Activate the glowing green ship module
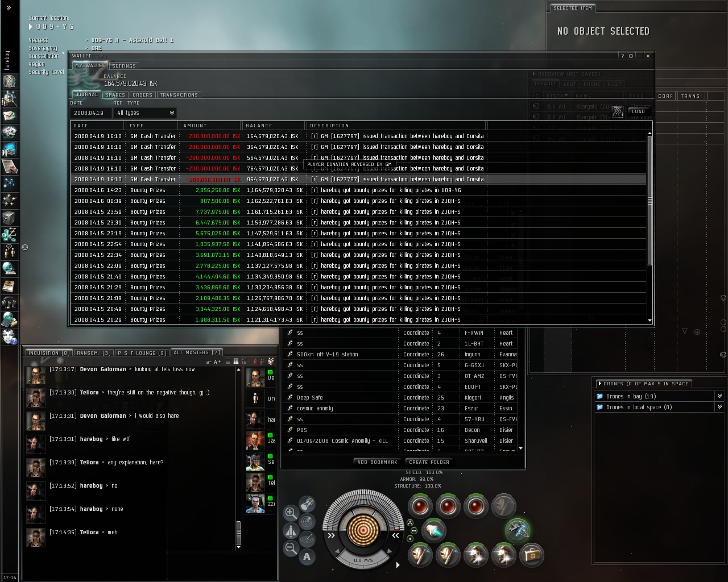The width and height of the screenshot is (728, 582). (518, 530)
